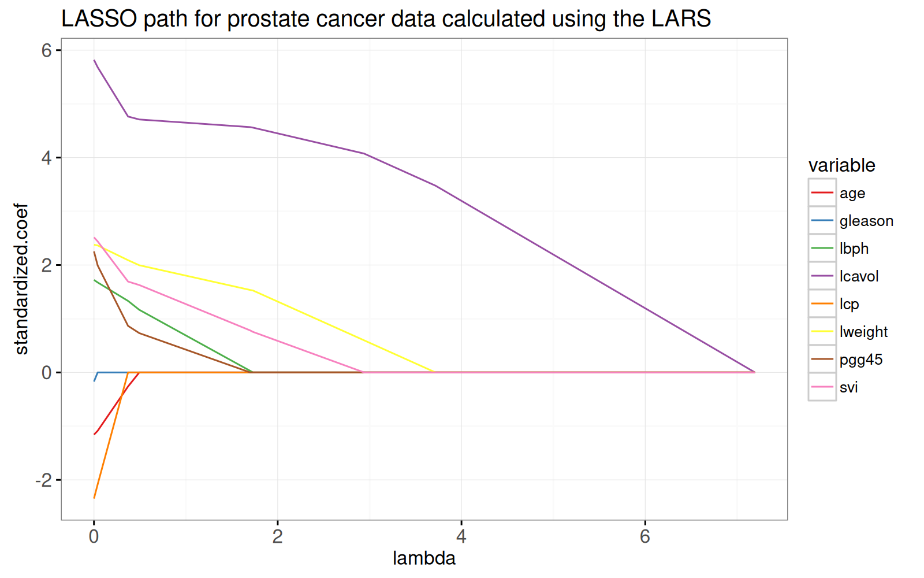Click the age legend color swatch
Viewport: 924px width, 578px height.
822,192
